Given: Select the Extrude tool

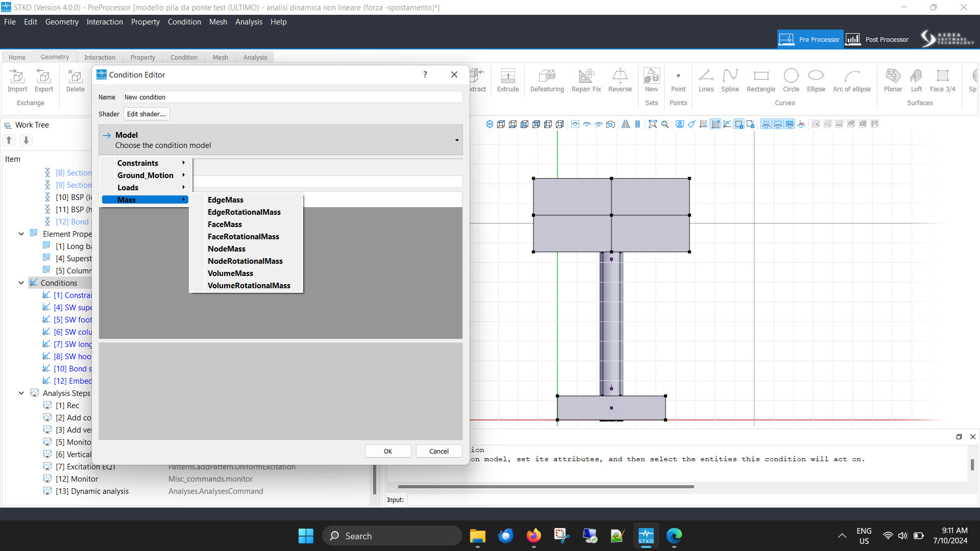Looking at the screenshot, I should click(x=508, y=81).
